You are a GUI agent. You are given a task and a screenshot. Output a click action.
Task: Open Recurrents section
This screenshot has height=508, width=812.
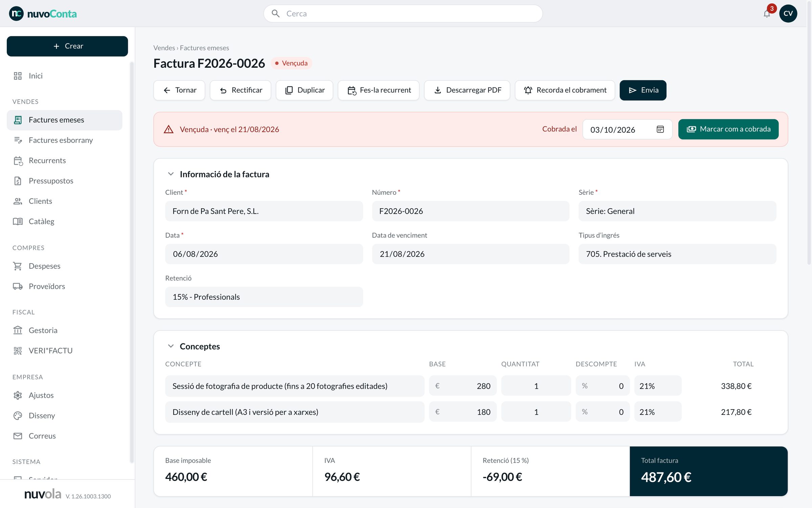(64, 161)
